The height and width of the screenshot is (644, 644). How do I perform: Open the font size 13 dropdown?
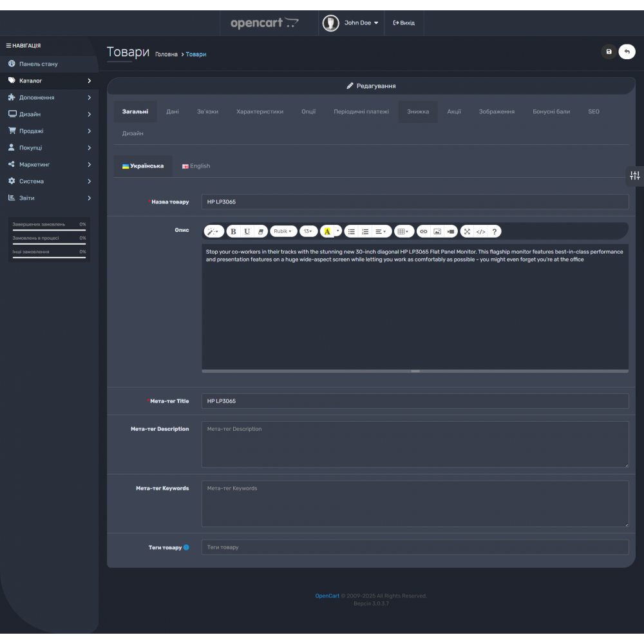[x=308, y=231]
